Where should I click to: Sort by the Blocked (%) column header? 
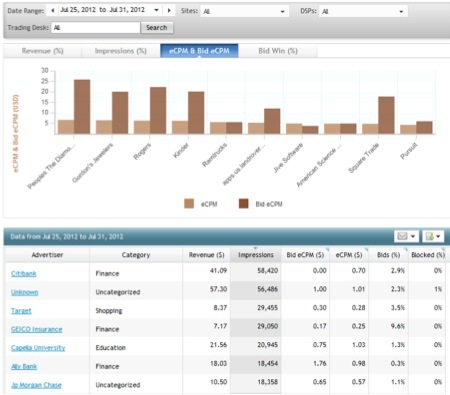[428, 255]
